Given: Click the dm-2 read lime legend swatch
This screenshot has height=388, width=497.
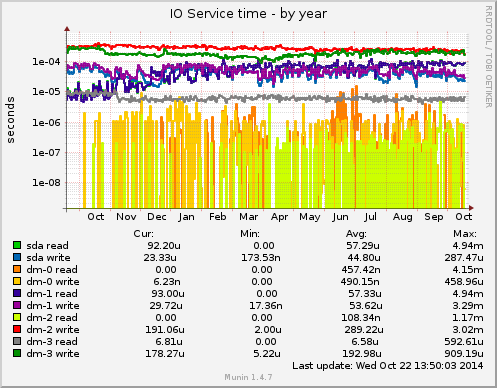Looking at the screenshot, I should pyautogui.click(x=17, y=317).
